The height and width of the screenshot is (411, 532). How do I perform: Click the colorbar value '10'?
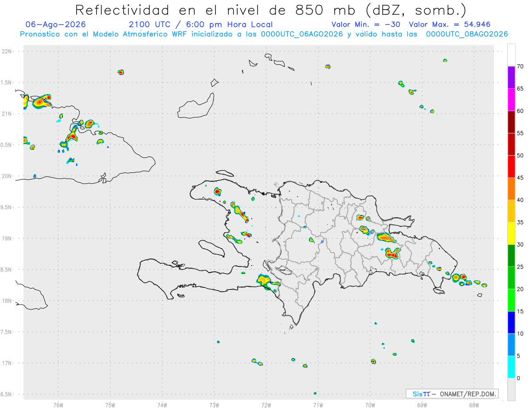[x=520, y=333]
